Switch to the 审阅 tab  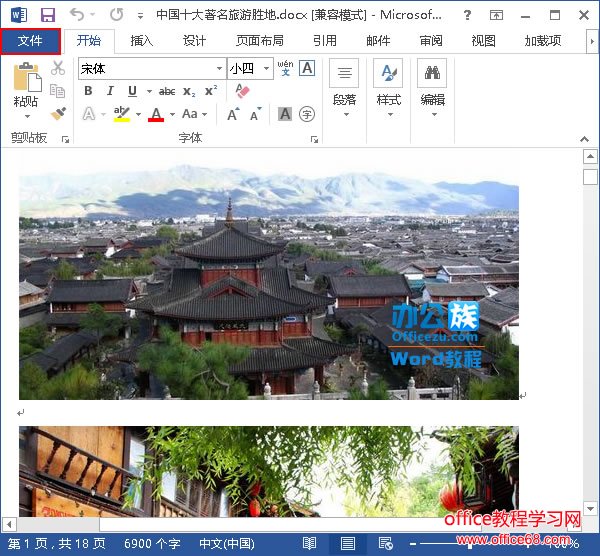tap(431, 41)
